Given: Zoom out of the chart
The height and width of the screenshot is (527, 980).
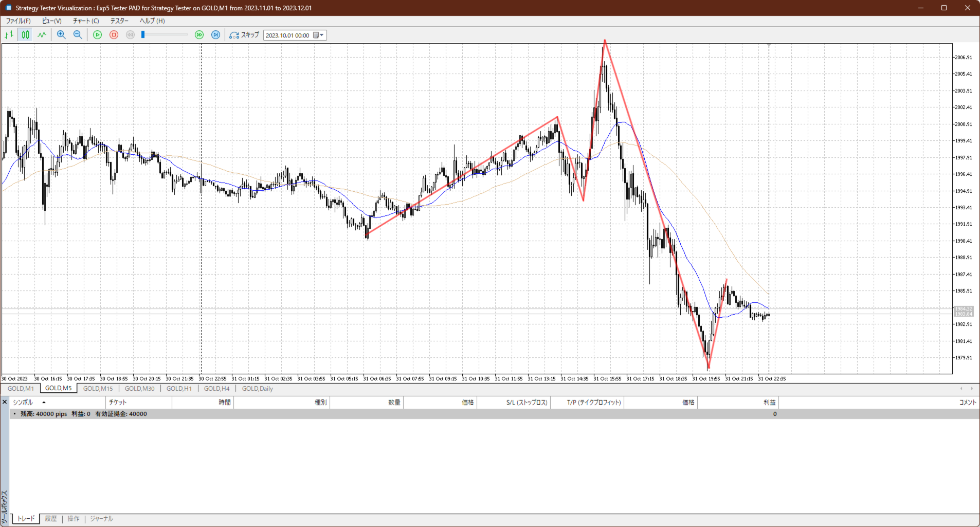Looking at the screenshot, I should [78, 35].
